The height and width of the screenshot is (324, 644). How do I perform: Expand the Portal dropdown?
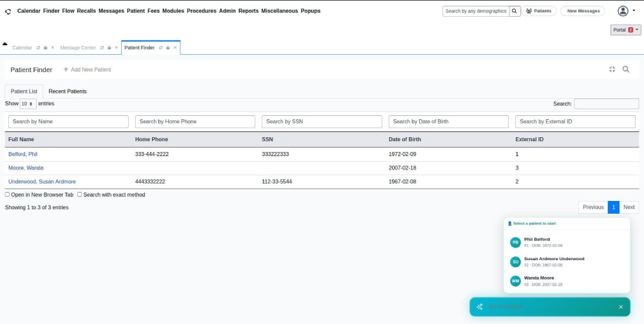pos(625,30)
